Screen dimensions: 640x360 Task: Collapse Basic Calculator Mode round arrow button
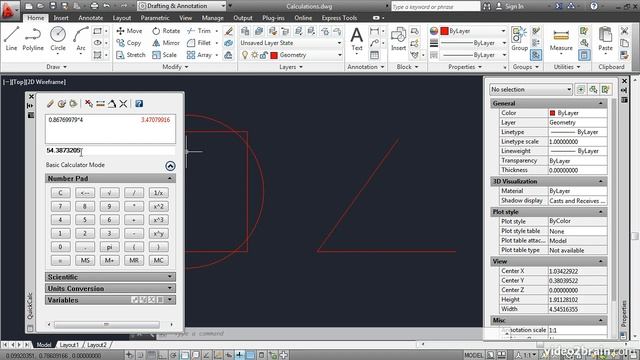point(170,166)
